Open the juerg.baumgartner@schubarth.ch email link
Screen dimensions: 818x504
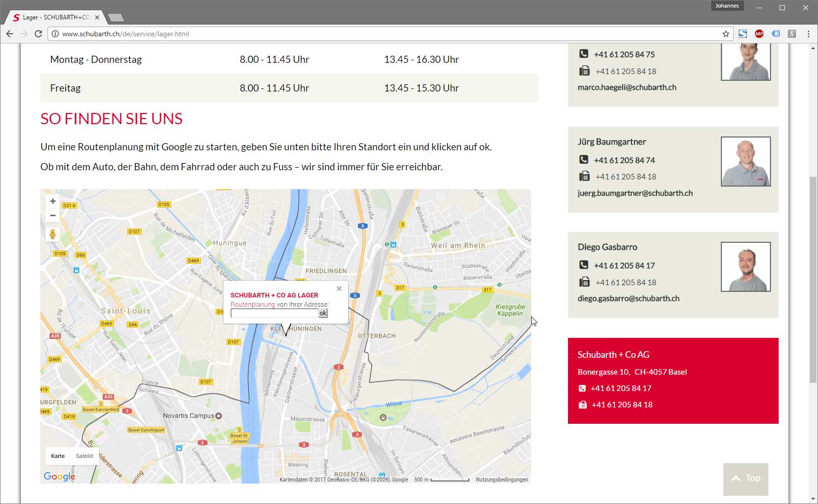coord(635,193)
